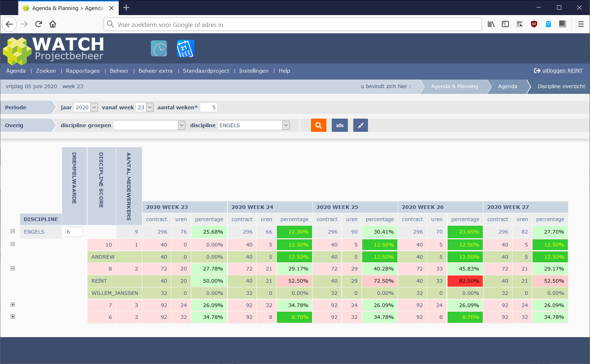This screenshot has height=364, width=590.
Task: Collapse the ENGELS discipline row
Action: 13,231
